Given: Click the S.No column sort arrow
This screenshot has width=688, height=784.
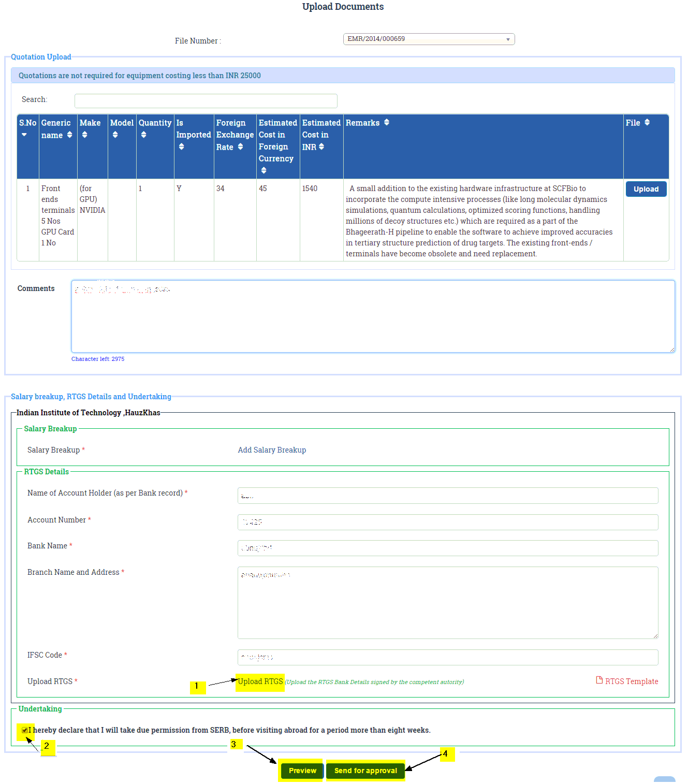Looking at the screenshot, I should [x=24, y=135].
